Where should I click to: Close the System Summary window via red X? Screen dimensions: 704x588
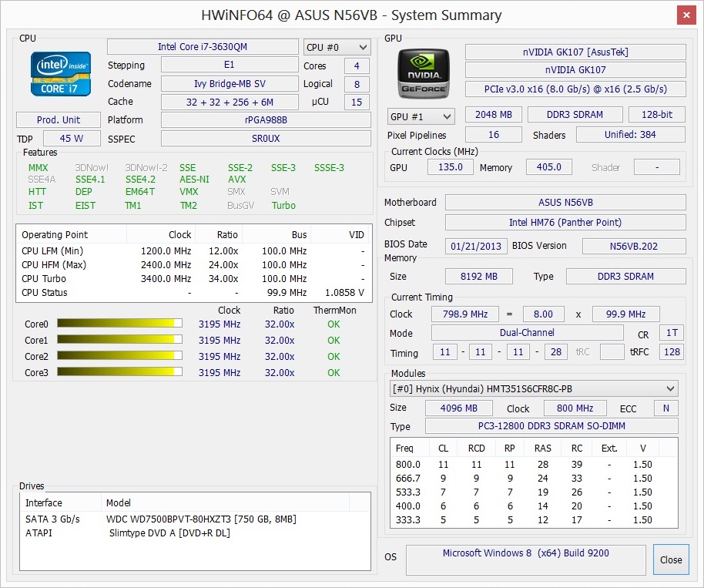(x=686, y=15)
